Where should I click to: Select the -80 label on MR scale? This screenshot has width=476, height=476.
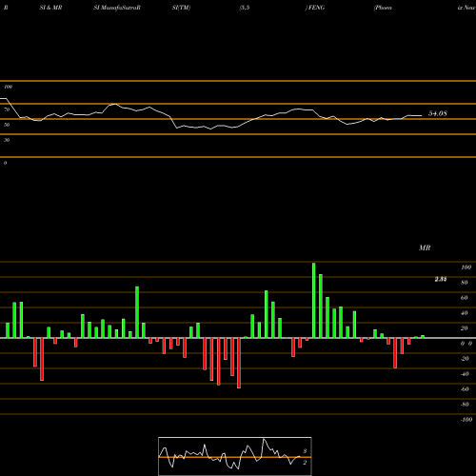click(465, 405)
